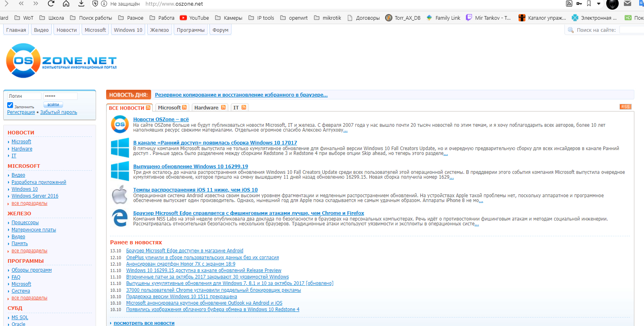Click the Apple logo thumbnail beside article
The width and height of the screenshot is (644, 326).
coord(120,195)
